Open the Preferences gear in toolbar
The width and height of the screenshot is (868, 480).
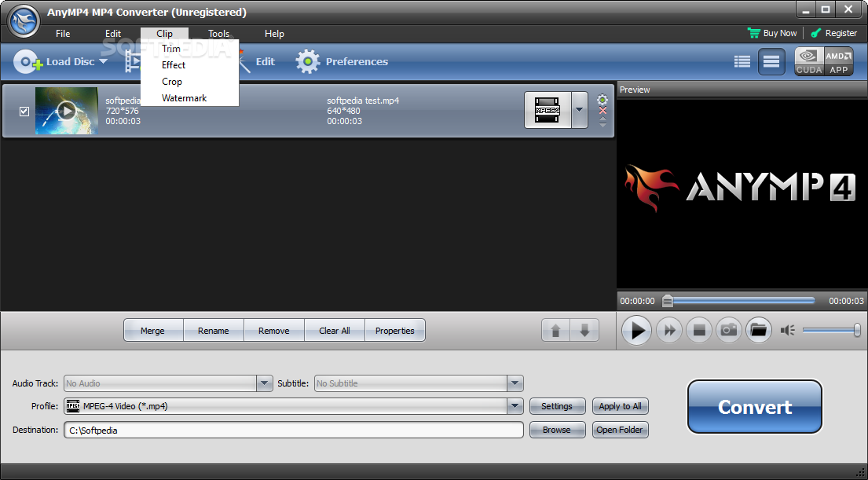(x=308, y=61)
